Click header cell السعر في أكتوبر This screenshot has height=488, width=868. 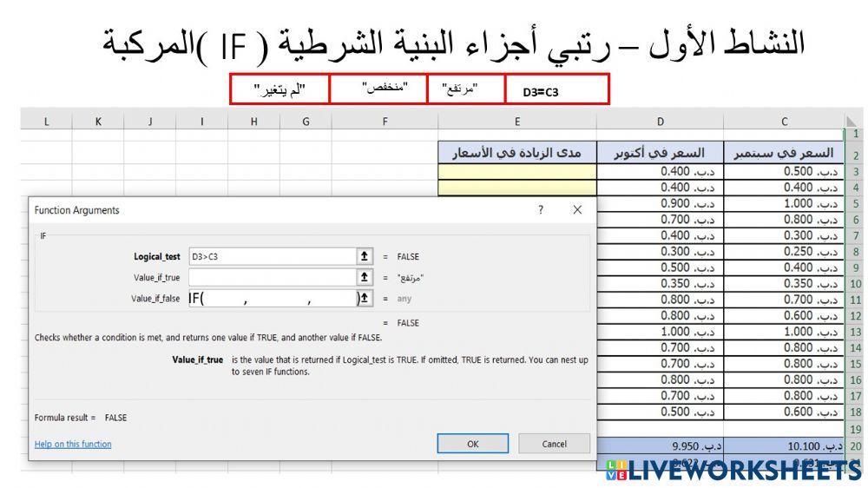pyautogui.click(x=660, y=152)
